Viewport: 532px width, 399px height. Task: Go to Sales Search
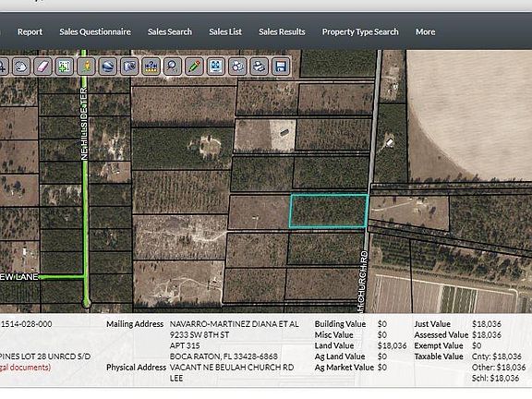click(x=170, y=32)
